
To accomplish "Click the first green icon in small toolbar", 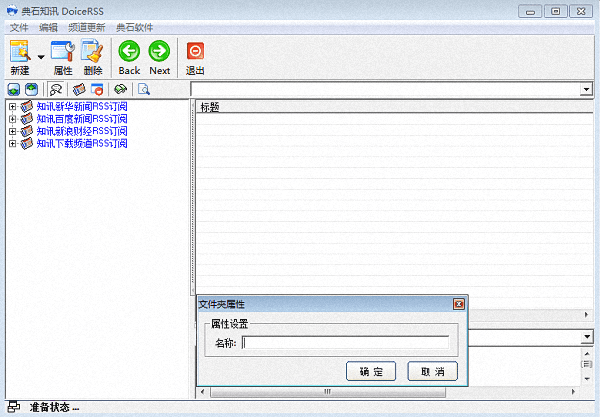I will coord(14,89).
